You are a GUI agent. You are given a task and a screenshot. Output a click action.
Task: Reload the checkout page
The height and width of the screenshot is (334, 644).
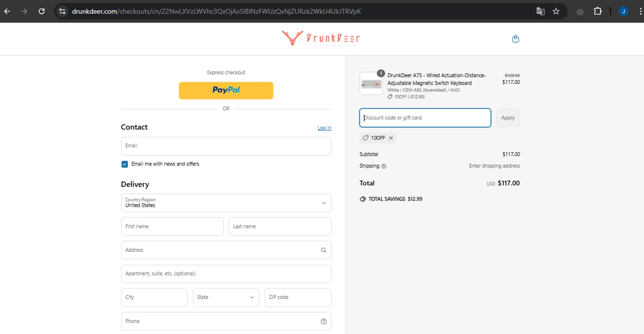pyautogui.click(x=42, y=12)
